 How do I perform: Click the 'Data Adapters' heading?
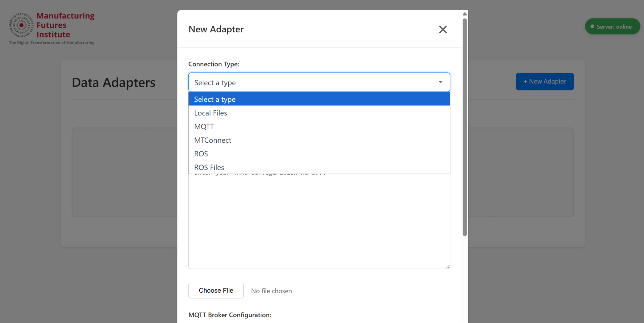(x=114, y=83)
